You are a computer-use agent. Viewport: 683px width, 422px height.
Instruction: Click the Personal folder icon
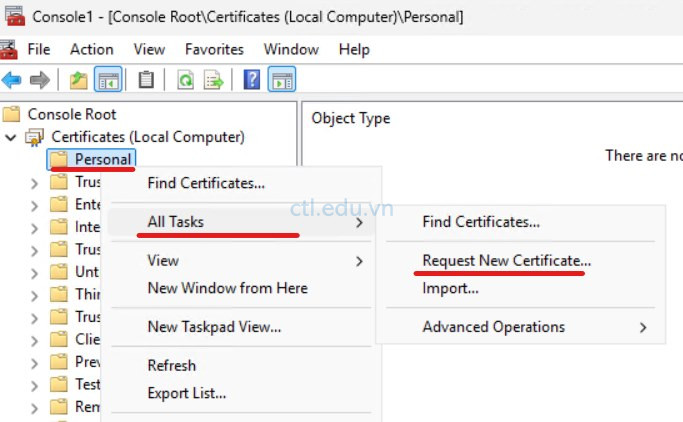pos(59,159)
